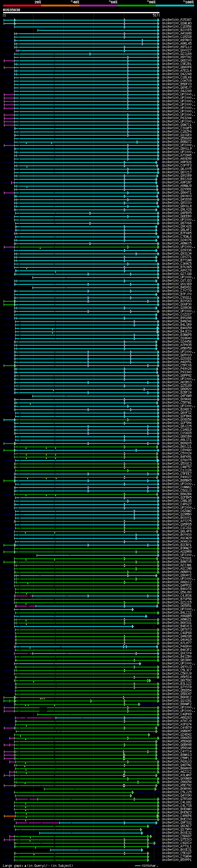Click the white query length bar

81,12
